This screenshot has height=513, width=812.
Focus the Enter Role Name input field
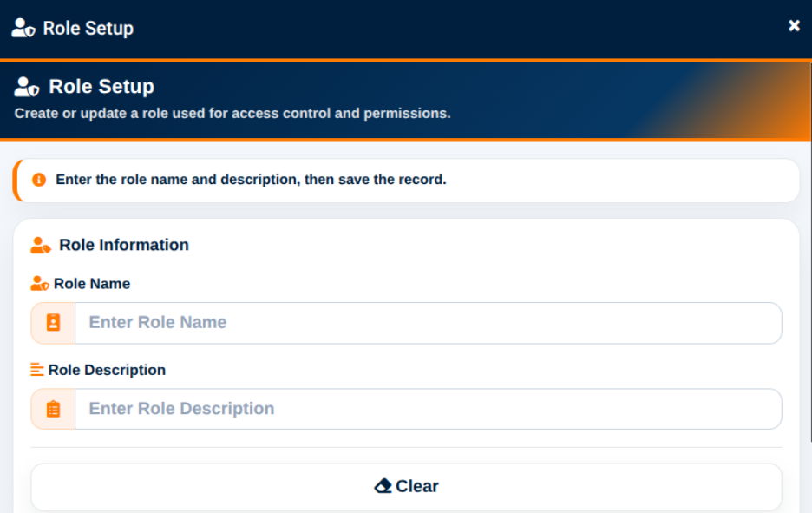429,323
